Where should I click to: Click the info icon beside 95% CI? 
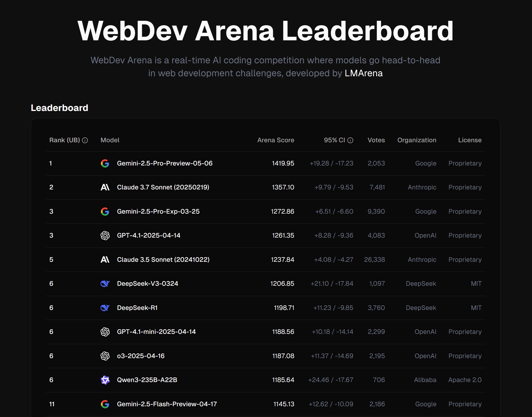pos(350,140)
